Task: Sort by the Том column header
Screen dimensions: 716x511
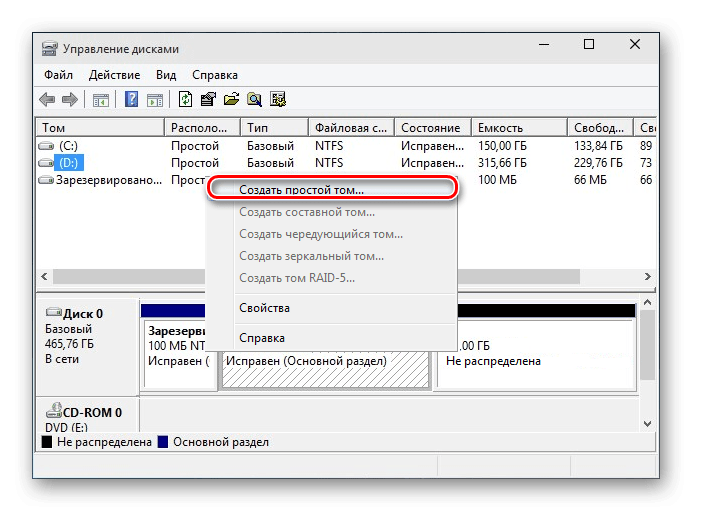Action: pyautogui.click(x=100, y=128)
